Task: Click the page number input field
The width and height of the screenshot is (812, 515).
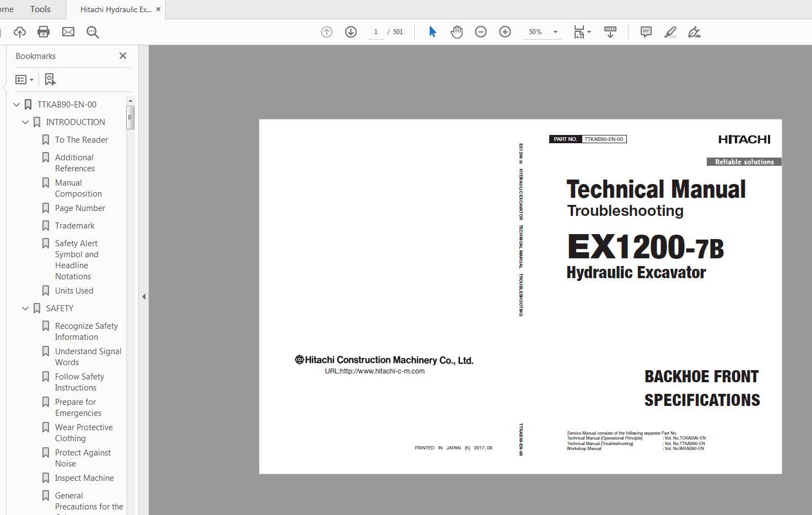Action: tap(376, 32)
